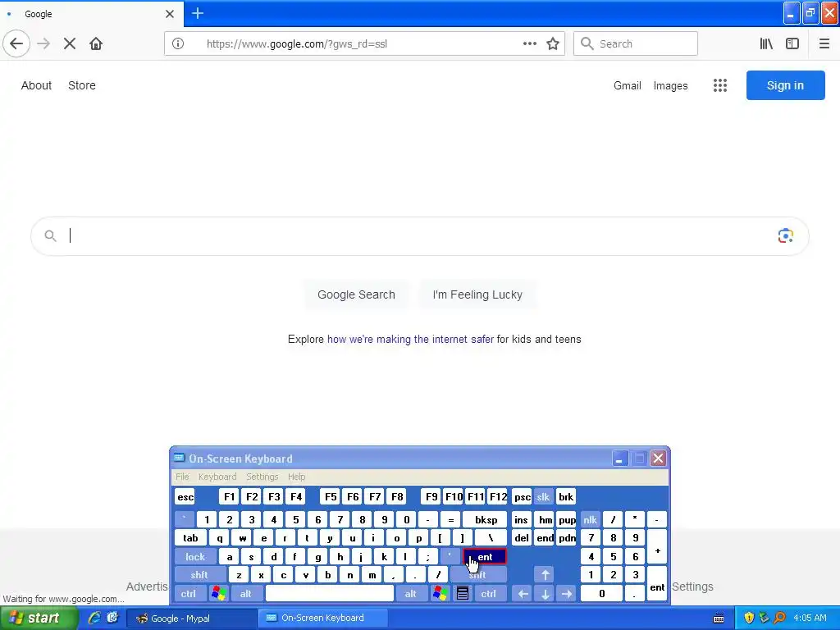Open the Images link
This screenshot has height=630, width=840.
tap(670, 85)
